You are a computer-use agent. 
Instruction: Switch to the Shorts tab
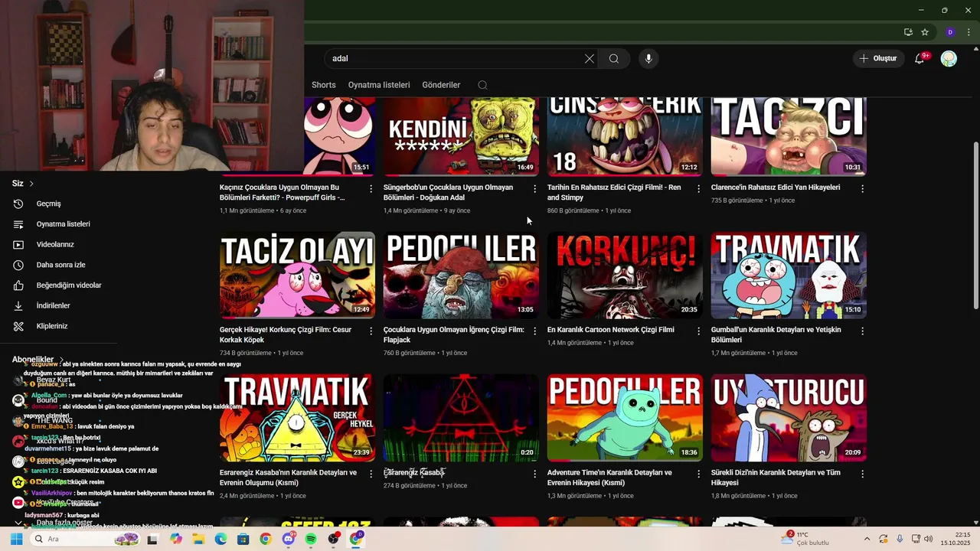click(323, 85)
